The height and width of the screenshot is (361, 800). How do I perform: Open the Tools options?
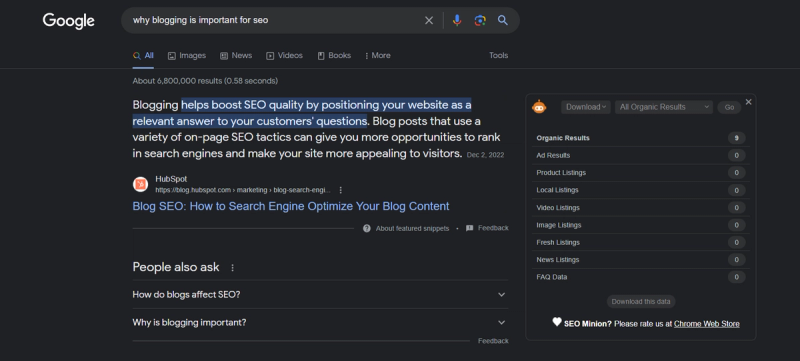(x=498, y=56)
